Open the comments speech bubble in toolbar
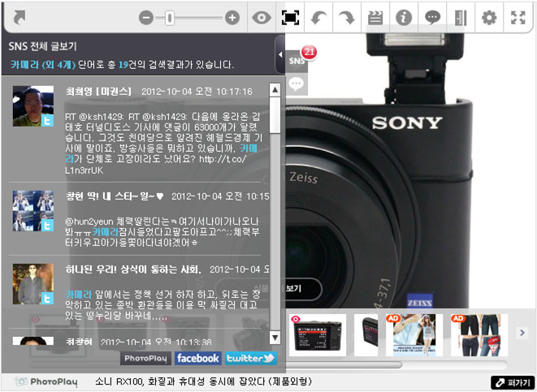This screenshot has height=392, width=537. coord(432,17)
